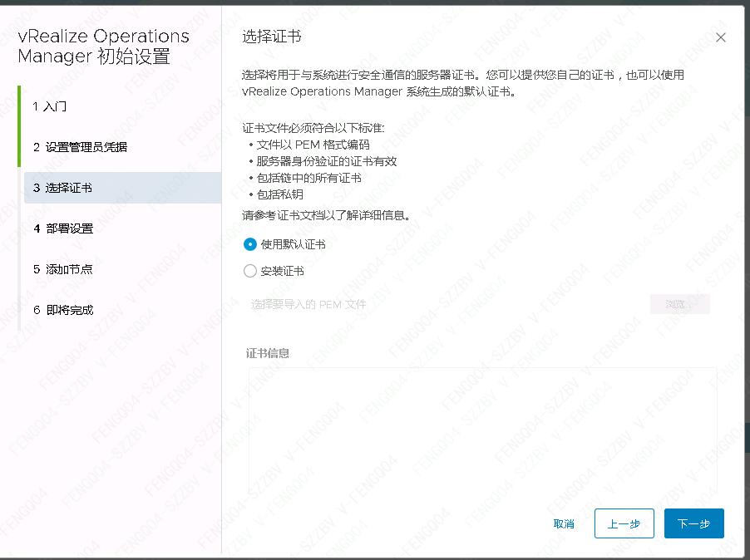
Task: Click the 证书文件必须符合以下标准 text
Action: (313, 128)
